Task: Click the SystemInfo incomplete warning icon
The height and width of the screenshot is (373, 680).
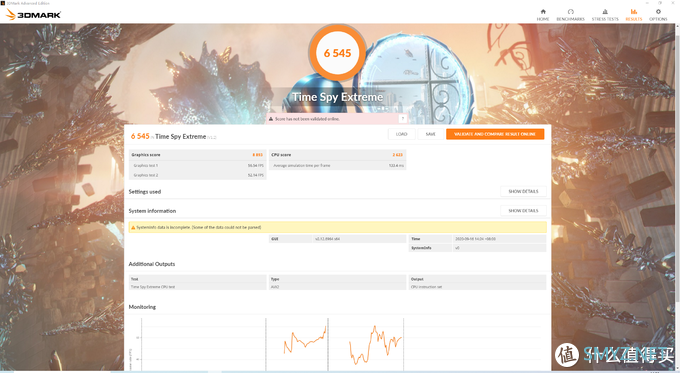Action: [133, 227]
